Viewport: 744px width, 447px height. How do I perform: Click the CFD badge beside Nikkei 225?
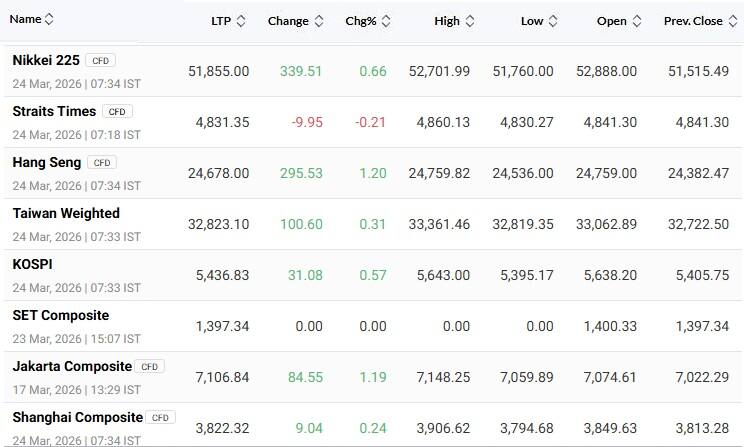point(101,61)
